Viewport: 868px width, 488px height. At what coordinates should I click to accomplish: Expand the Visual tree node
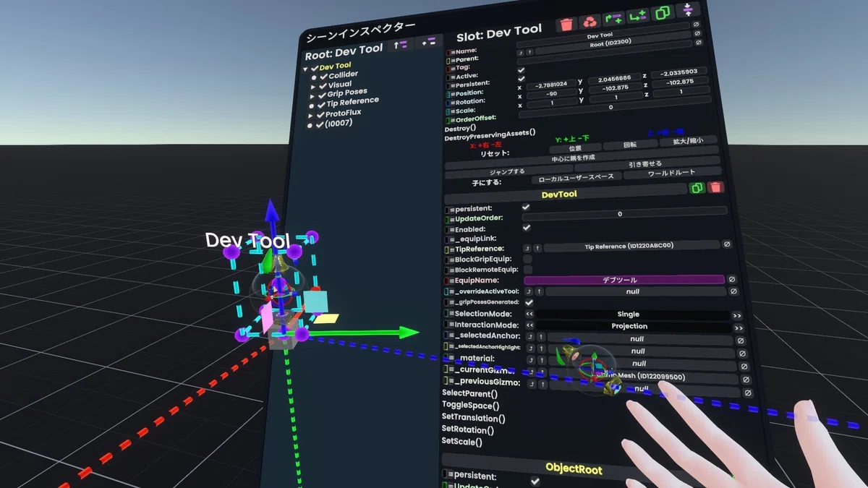pyautogui.click(x=312, y=86)
